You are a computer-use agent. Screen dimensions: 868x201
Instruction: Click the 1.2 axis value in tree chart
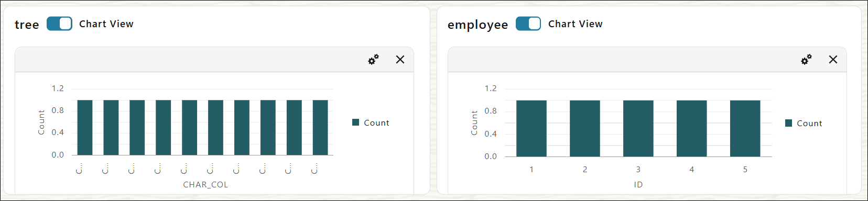[x=58, y=88]
